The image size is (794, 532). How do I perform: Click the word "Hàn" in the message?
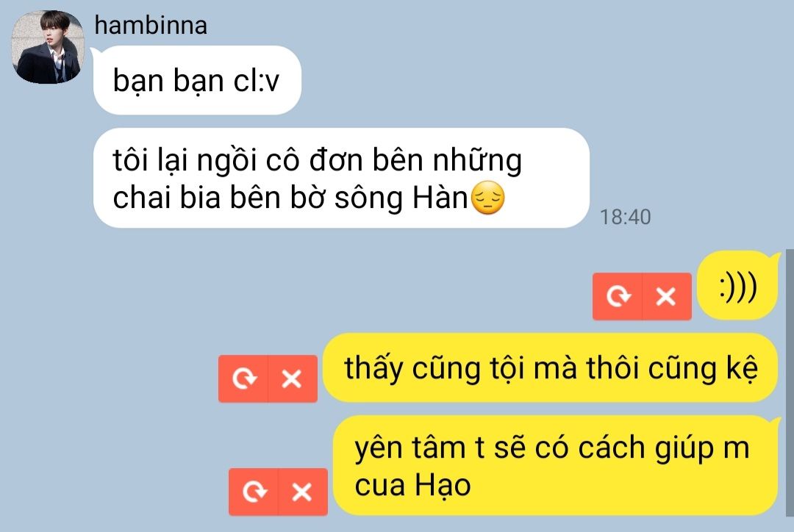440,198
